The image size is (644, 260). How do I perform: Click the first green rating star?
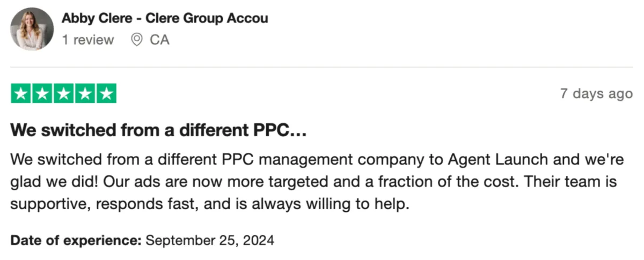coord(21,93)
